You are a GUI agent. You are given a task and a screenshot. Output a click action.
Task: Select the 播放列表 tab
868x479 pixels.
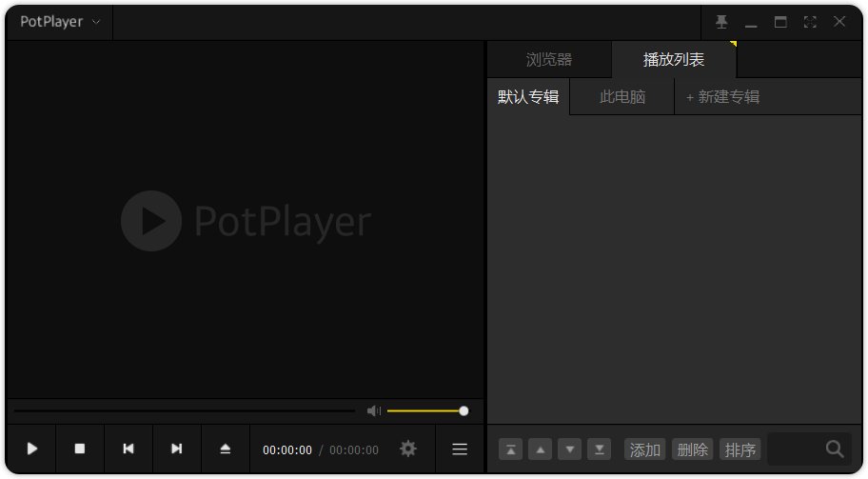[674, 60]
